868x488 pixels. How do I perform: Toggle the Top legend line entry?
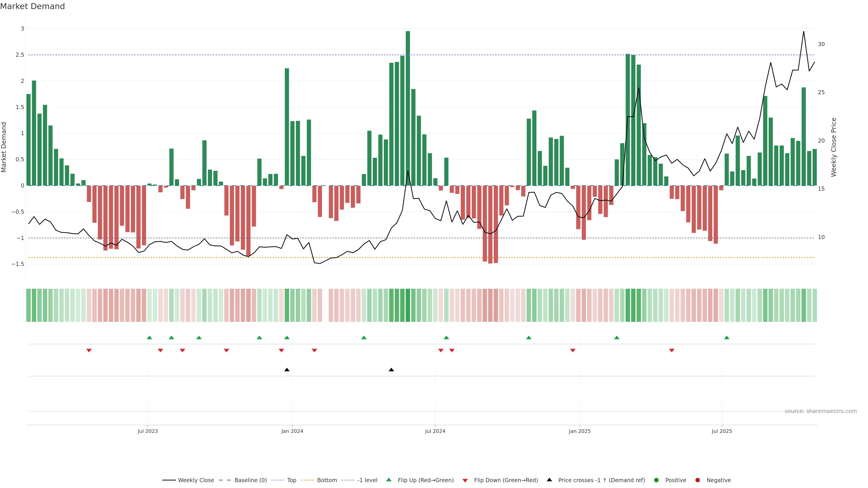(x=291, y=480)
